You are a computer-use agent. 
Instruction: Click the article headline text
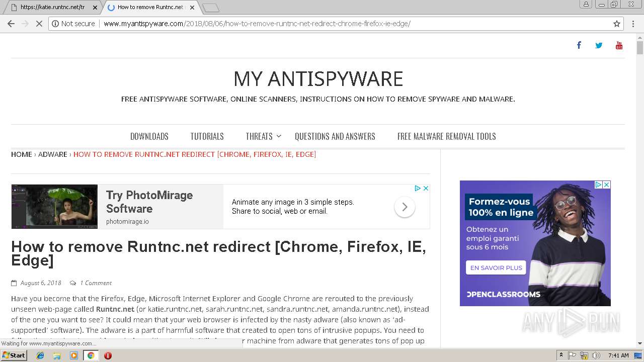click(x=218, y=253)
